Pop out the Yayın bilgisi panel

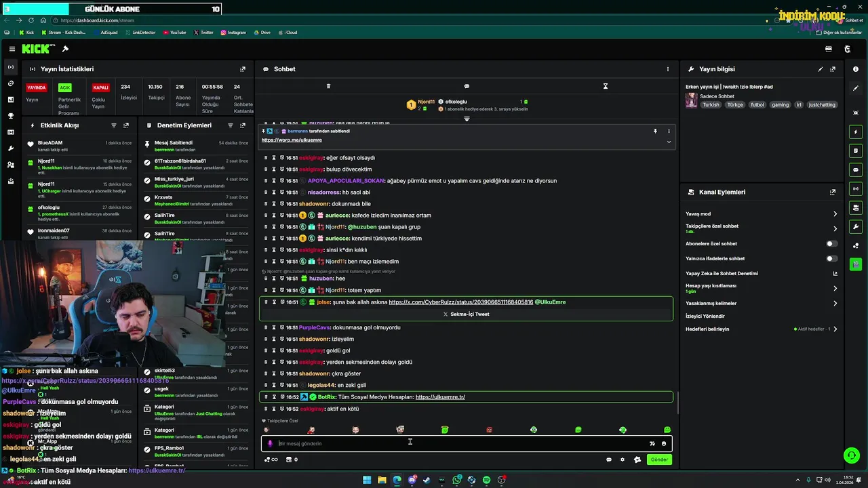pos(833,69)
